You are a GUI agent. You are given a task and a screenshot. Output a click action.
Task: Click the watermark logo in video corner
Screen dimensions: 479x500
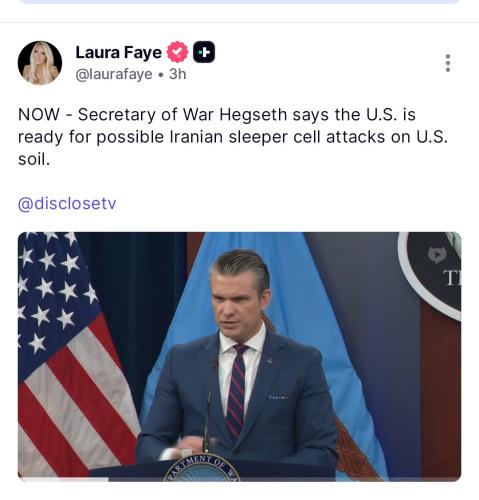click(436, 255)
